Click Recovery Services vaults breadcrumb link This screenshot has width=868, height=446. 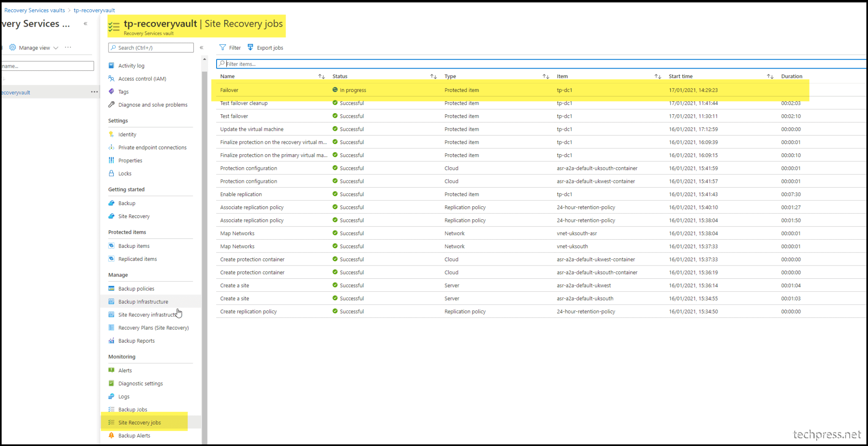point(34,10)
